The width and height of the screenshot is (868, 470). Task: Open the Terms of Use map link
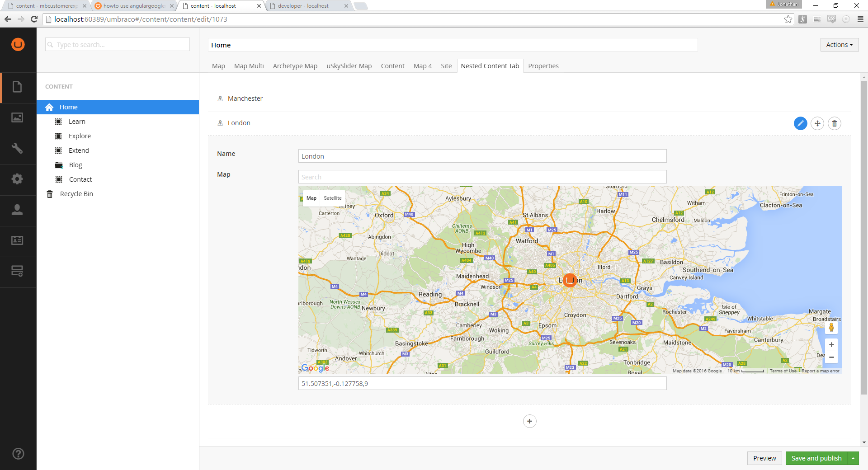(x=783, y=371)
